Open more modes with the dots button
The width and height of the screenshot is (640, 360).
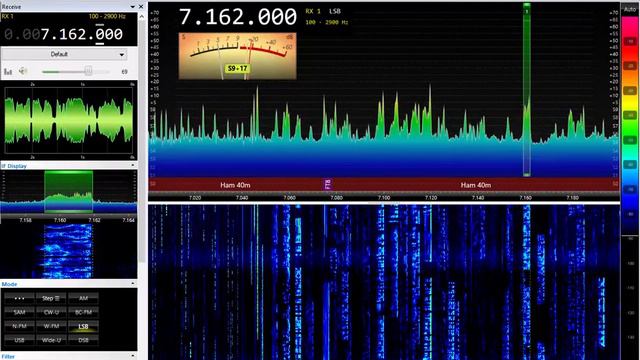[x=19, y=298]
